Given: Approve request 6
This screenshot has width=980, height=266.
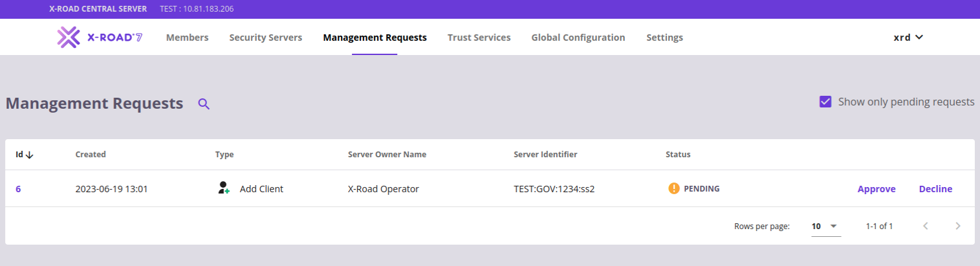Looking at the screenshot, I should point(877,189).
